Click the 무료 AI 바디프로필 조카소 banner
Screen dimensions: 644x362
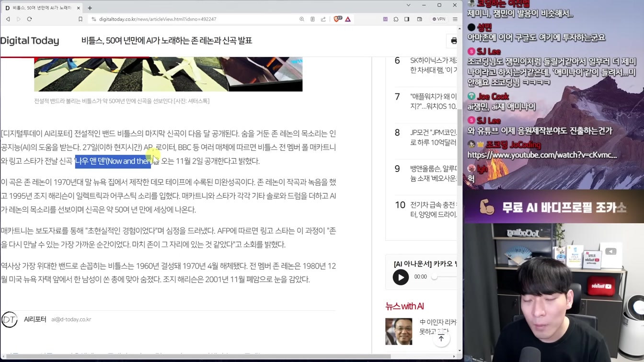pyautogui.click(x=553, y=207)
